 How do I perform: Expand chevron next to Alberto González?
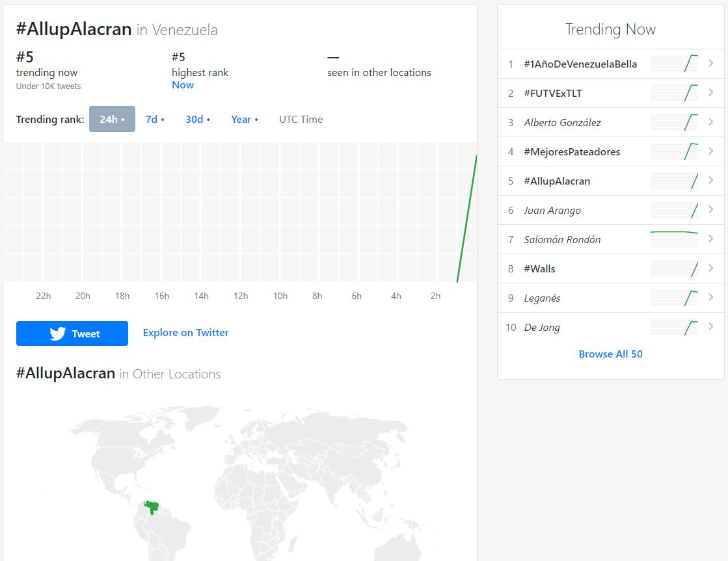[711, 122]
